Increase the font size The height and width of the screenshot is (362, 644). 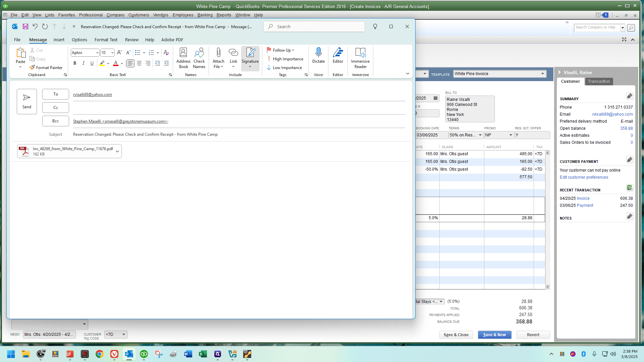coord(119,53)
